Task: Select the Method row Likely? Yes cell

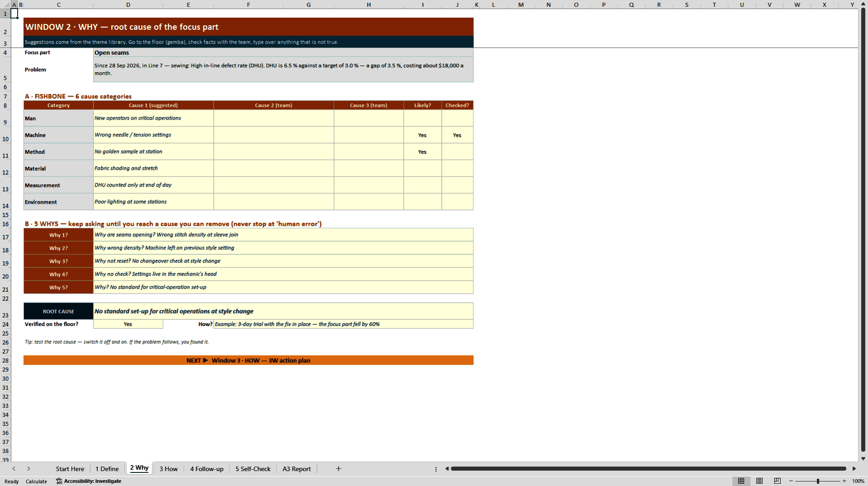Action: tap(422, 152)
